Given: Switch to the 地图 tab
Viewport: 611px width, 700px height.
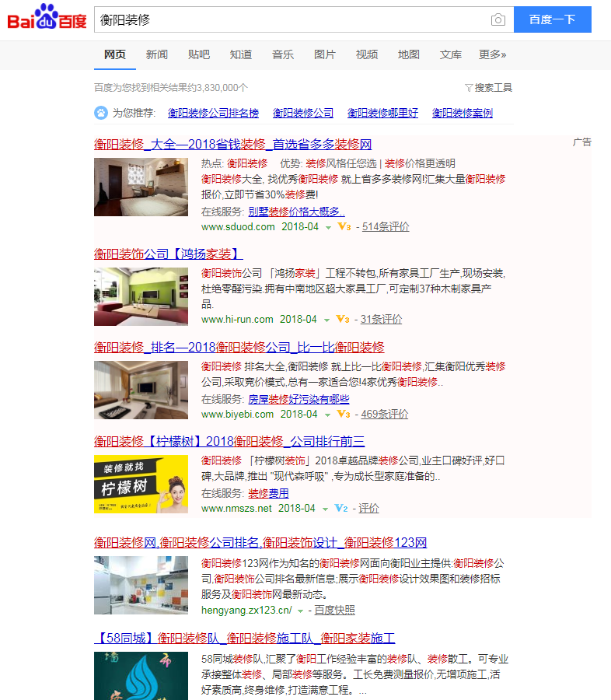Looking at the screenshot, I should click(409, 54).
